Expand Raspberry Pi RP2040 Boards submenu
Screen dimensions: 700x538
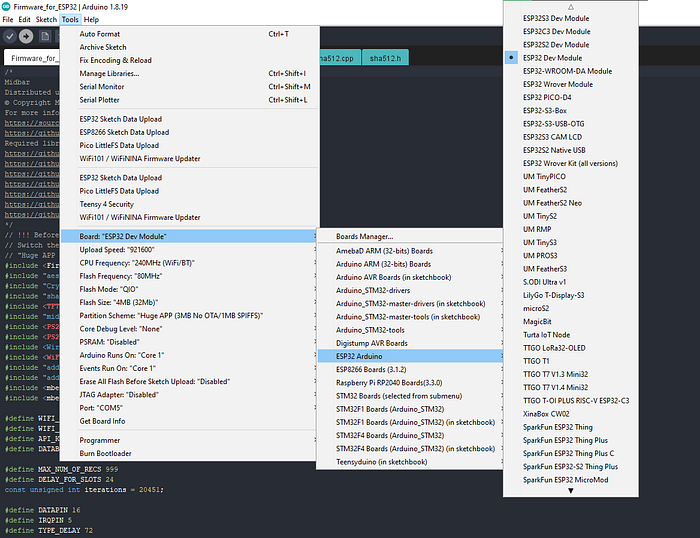[x=410, y=383]
